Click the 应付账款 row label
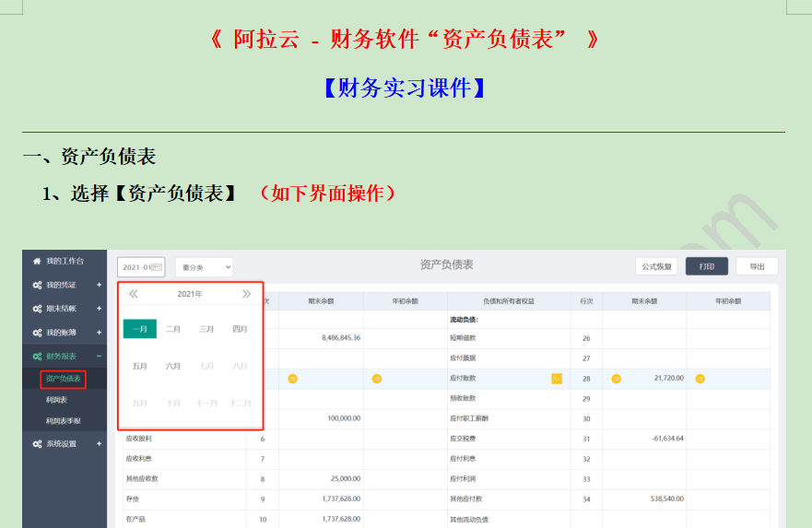Viewport: 812px width, 528px height. tap(463, 379)
